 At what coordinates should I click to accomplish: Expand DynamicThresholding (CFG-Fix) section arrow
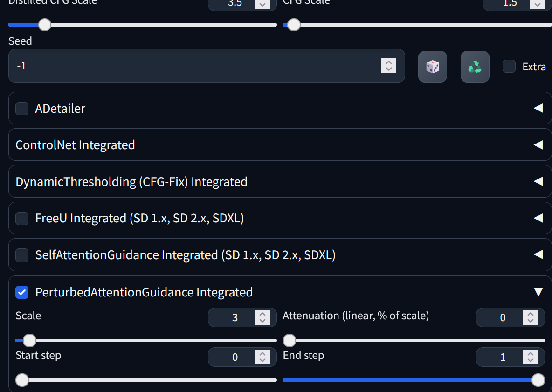tap(538, 181)
